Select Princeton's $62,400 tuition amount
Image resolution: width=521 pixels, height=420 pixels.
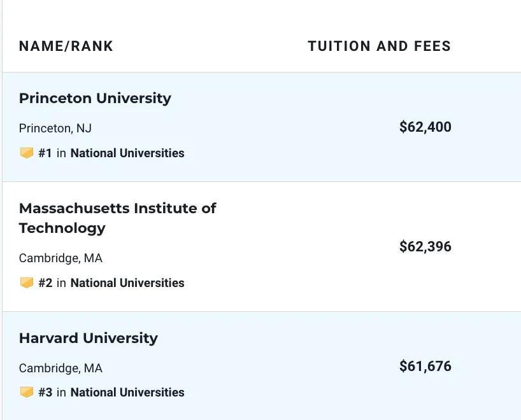[x=425, y=127]
